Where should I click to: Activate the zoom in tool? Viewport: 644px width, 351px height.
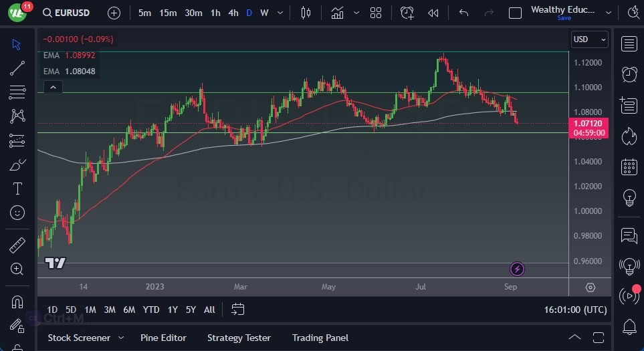click(x=17, y=269)
